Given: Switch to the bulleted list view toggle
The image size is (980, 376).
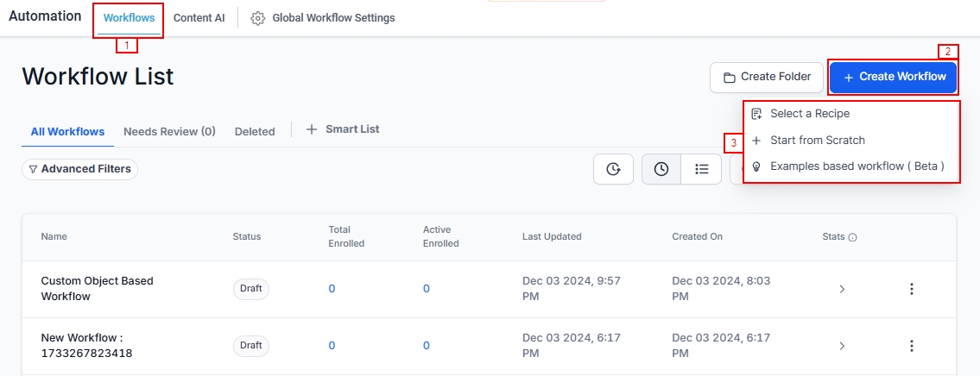Looking at the screenshot, I should (702, 169).
